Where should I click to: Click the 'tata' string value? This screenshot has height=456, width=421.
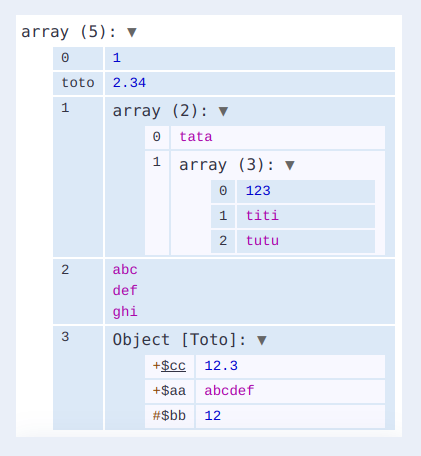[196, 137]
